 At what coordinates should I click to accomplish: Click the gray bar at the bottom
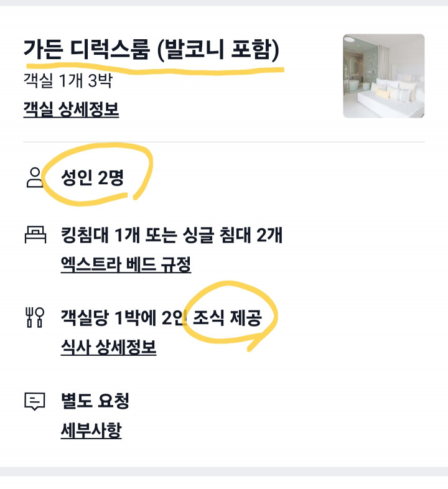pyautogui.click(x=224, y=471)
